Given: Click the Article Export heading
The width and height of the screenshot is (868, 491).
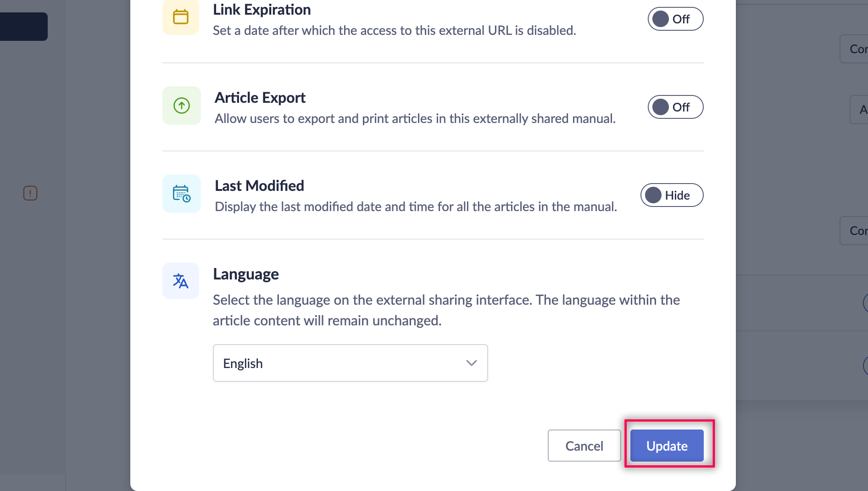Looking at the screenshot, I should point(260,98).
